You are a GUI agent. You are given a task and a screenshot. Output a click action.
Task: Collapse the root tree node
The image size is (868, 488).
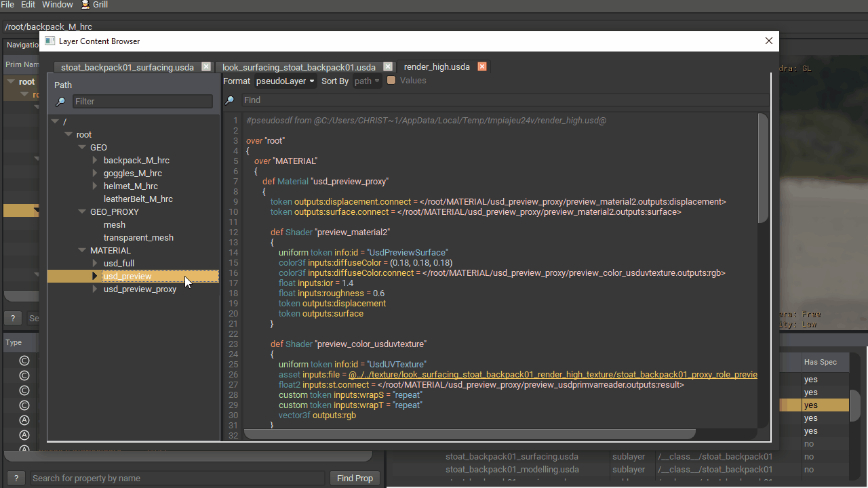68,135
